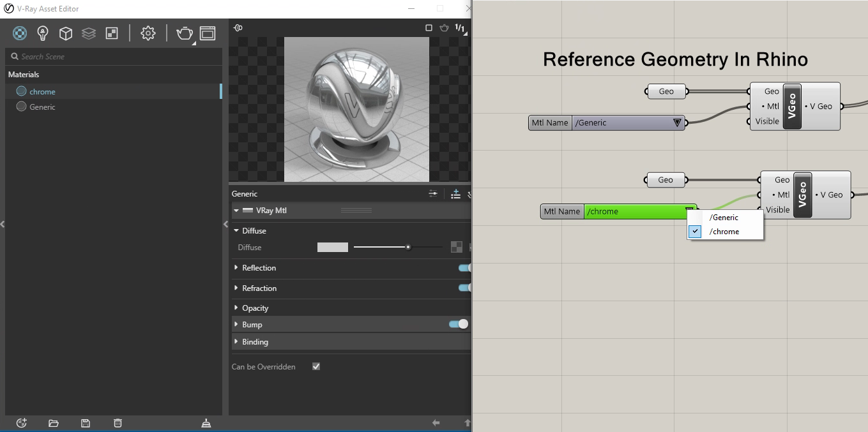The height and width of the screenshot is (432, 868).
Task: Click Visible input on upper VGeo component
Action: point(767,121)
